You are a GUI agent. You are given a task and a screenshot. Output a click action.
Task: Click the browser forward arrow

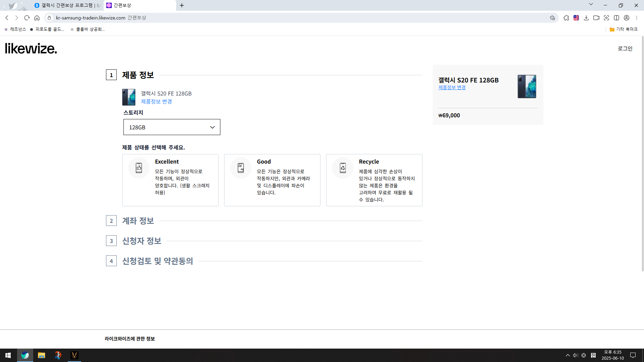click(16, 18)
